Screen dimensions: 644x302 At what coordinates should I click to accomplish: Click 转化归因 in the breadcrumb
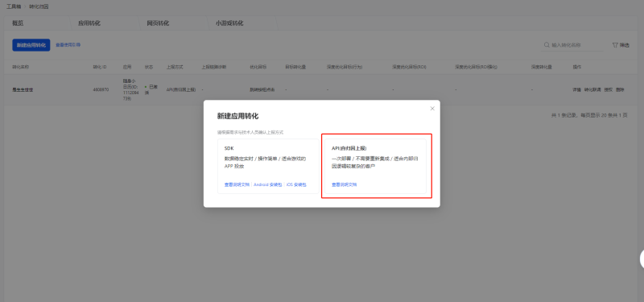tap(39, 6)
